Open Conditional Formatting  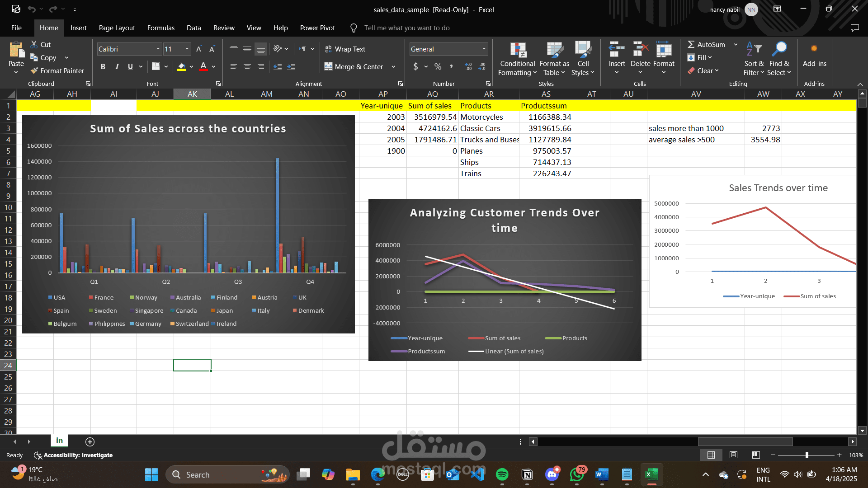click(518, 59)
